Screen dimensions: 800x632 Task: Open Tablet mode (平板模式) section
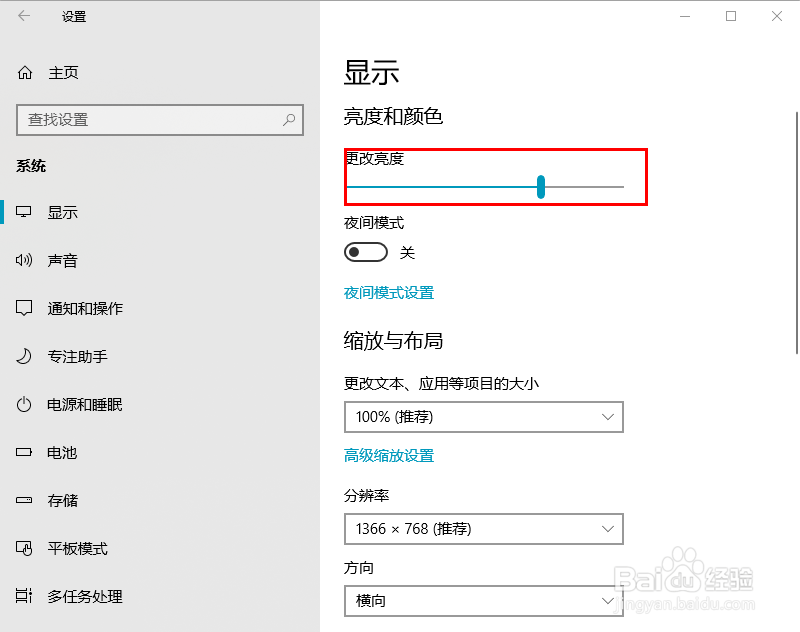click(x=77, y=549)
